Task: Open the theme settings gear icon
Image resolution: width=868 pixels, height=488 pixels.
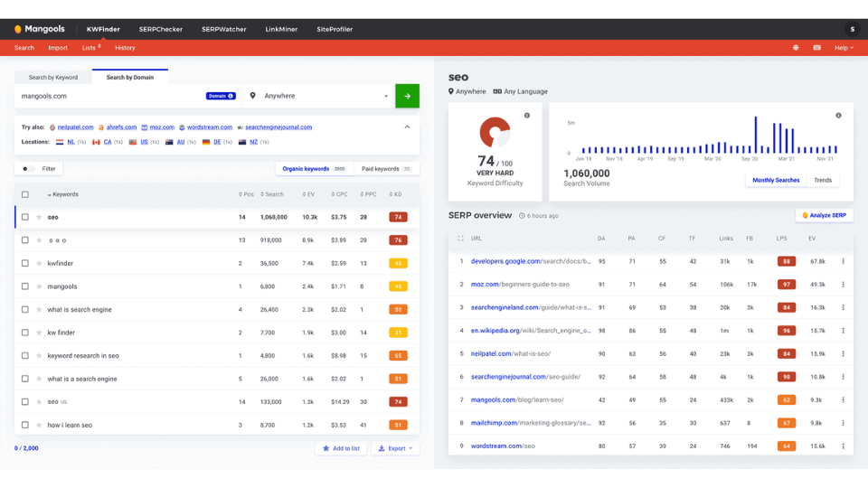Action: click(x=796, y=48)
